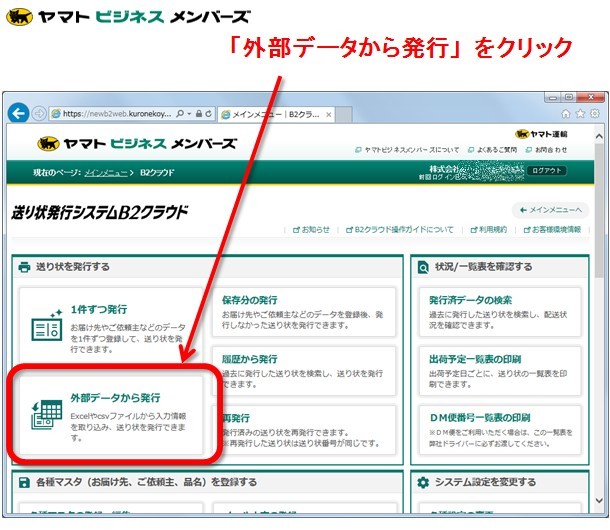This screenshot has width=610, height=530.
Task: Click the 状況/一覧表を確認する section heading
Action: click(484, 267)
